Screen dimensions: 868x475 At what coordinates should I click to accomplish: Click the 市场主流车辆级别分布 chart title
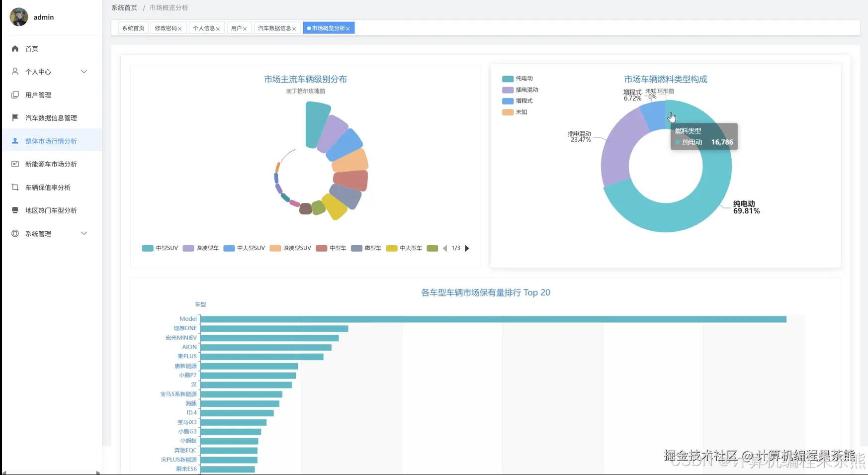[x=305, y=80]
